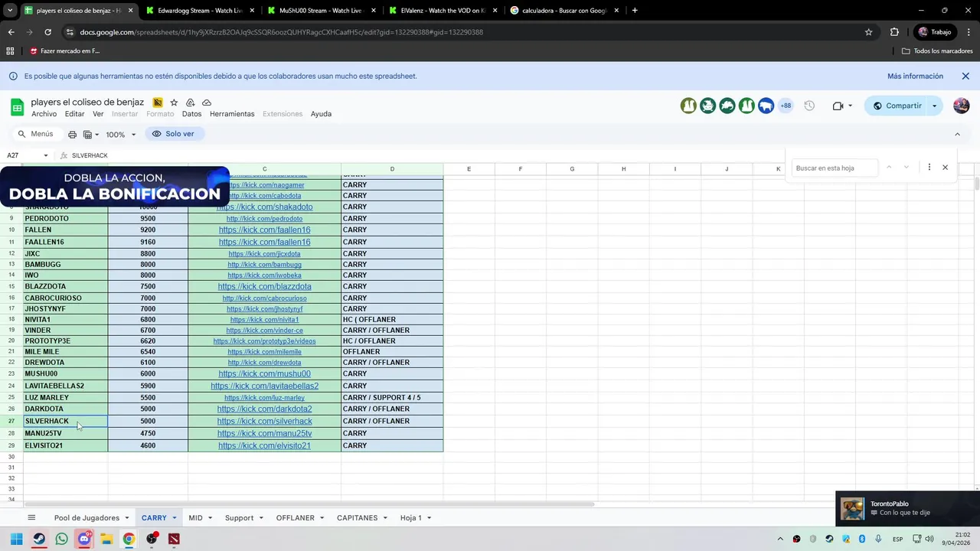
Task: Bookmark this page with star icon
Action: point(868,32)
